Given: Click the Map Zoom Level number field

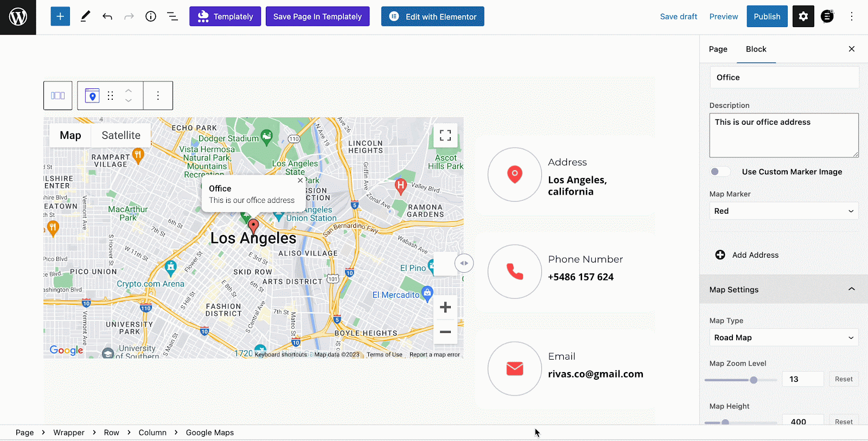Looking at the screenshot, I should click(x=803, y=379).
